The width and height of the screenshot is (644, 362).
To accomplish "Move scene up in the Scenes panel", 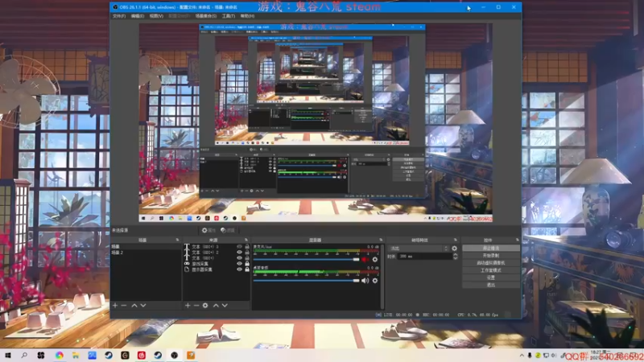I will click(x=134, y=306).
